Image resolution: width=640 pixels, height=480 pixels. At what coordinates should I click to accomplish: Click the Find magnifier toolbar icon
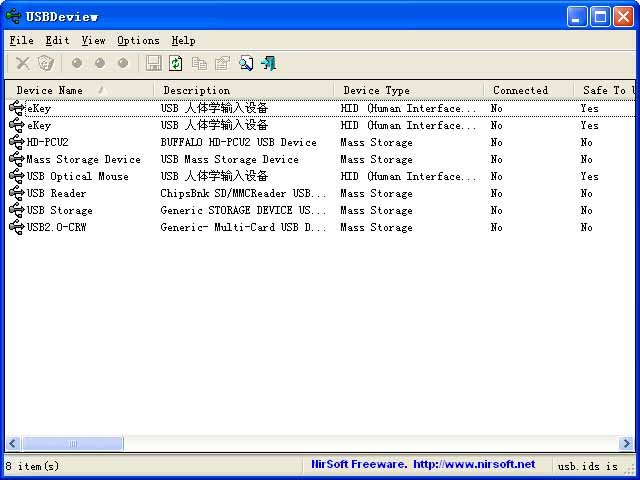pos(246,63)
